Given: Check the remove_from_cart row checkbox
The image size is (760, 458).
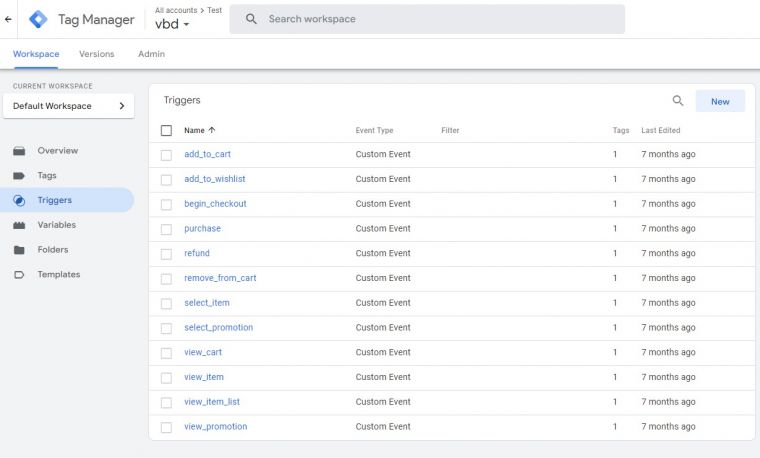Looking at the screenshot, I should pos(166,278).
